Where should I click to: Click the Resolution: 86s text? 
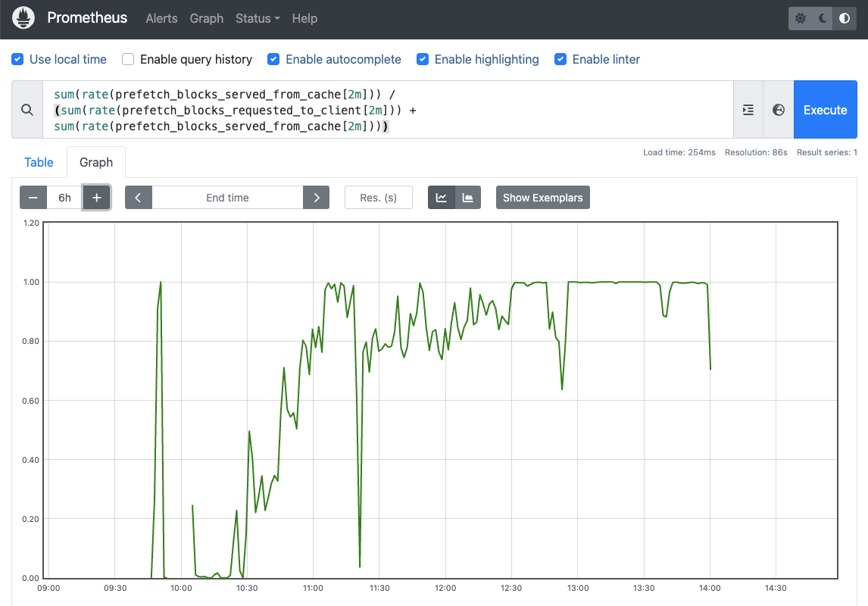pyautogui.click(x=756, y=152)
